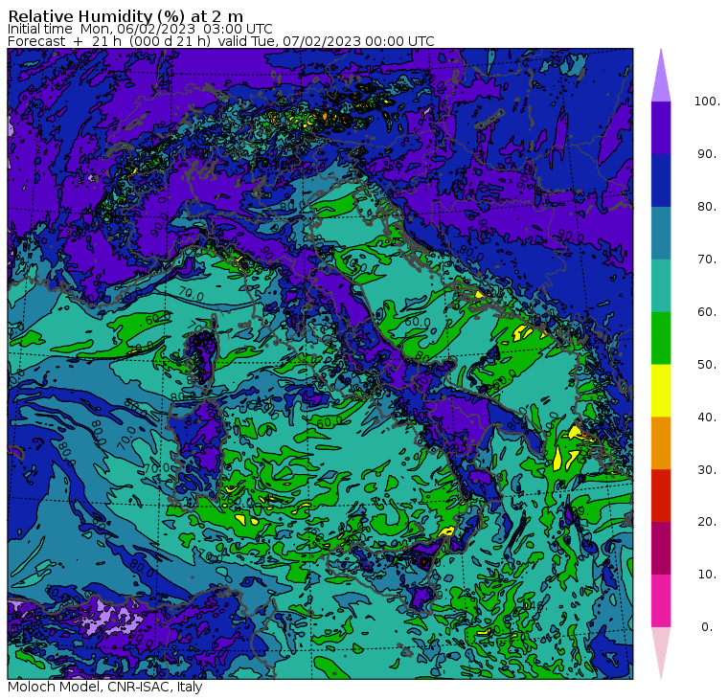Click the 40–50 yellow legend swatch

pyautogui.click(x=661, y=391)
